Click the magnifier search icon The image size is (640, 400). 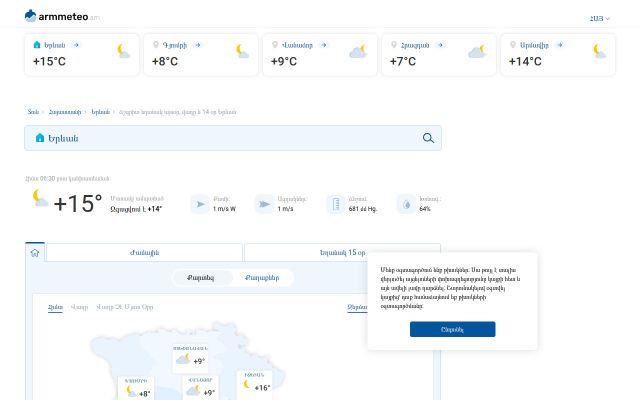click(x=428, y=138)
